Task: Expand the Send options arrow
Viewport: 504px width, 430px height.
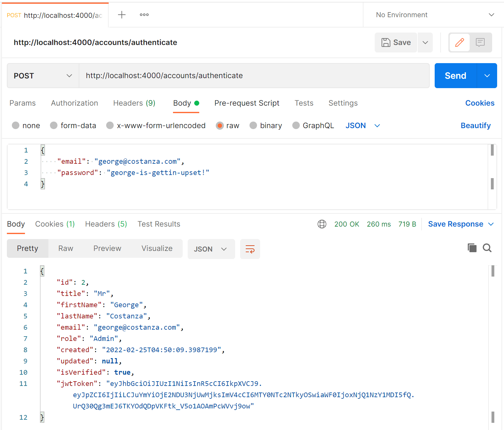Action: (x=487, y=76)
